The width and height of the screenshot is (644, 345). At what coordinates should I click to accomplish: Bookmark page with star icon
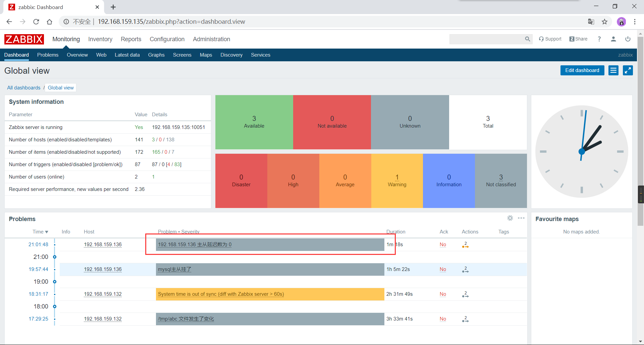604,22
